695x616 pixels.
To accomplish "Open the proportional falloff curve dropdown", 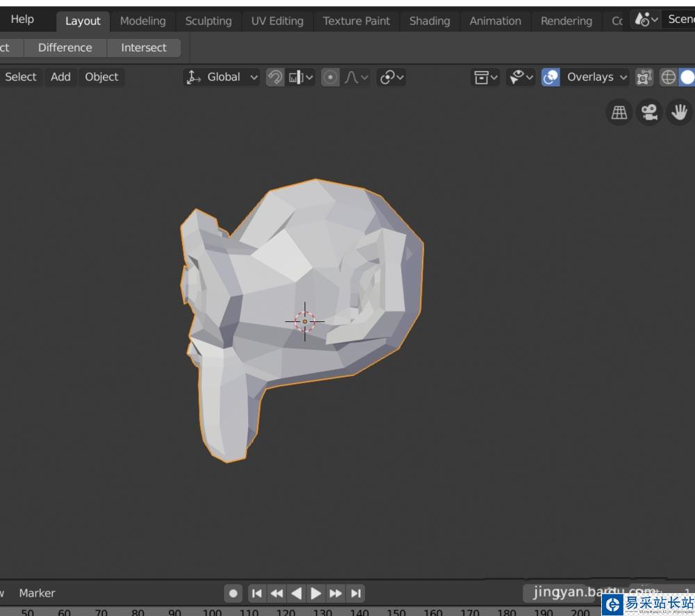I will click(356, 77).
